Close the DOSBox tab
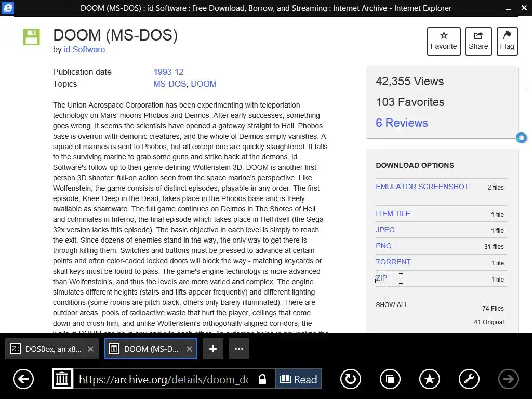The height and width of the screenshot is (399, 532). (90, 349)
